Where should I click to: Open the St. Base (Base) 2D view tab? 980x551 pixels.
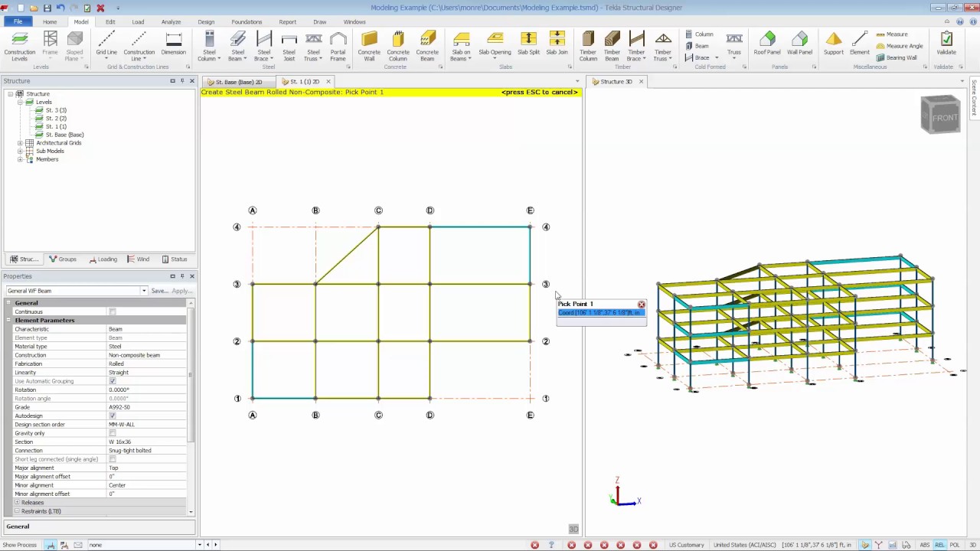pos(238,82)
